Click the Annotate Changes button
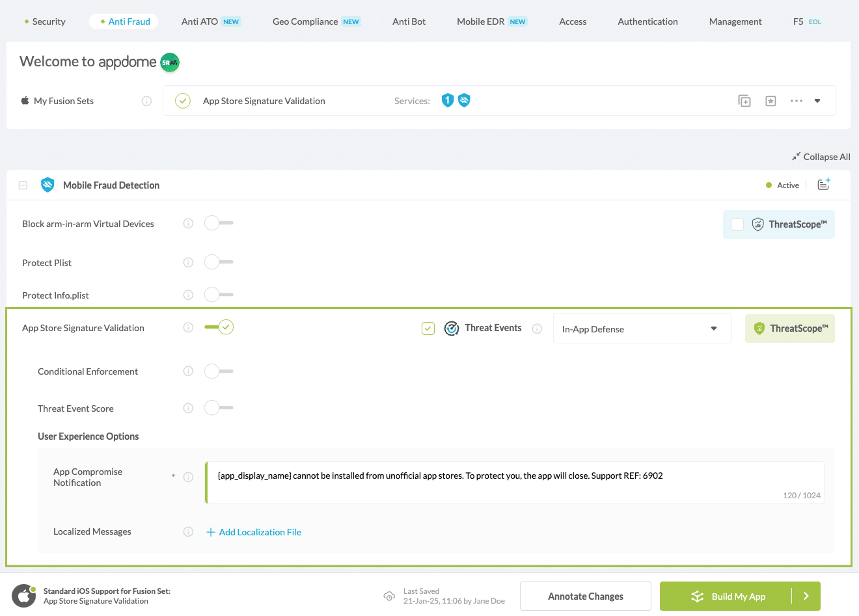Screen dimensions: 859x616 tap(585, 596)
